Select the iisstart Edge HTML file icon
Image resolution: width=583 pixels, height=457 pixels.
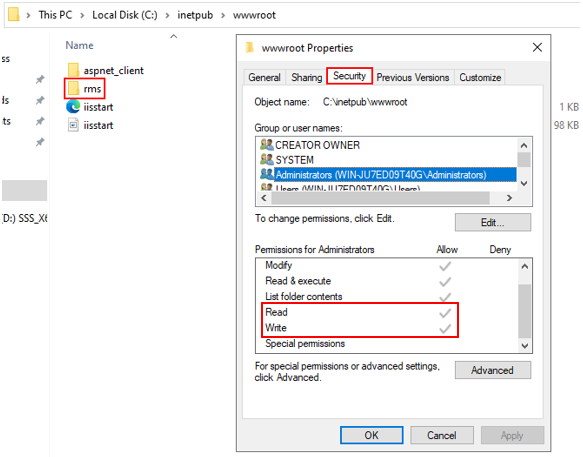tap(73, 107)
